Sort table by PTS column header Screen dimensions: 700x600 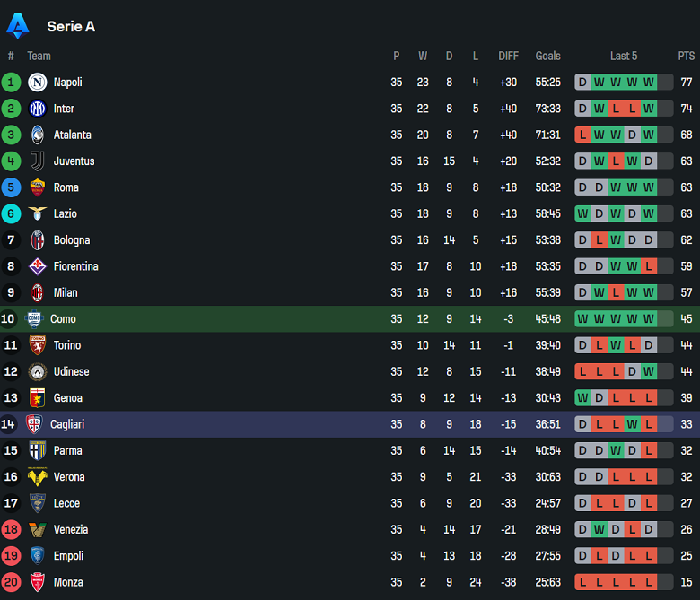pyautogui.click(x=687, y=56)
